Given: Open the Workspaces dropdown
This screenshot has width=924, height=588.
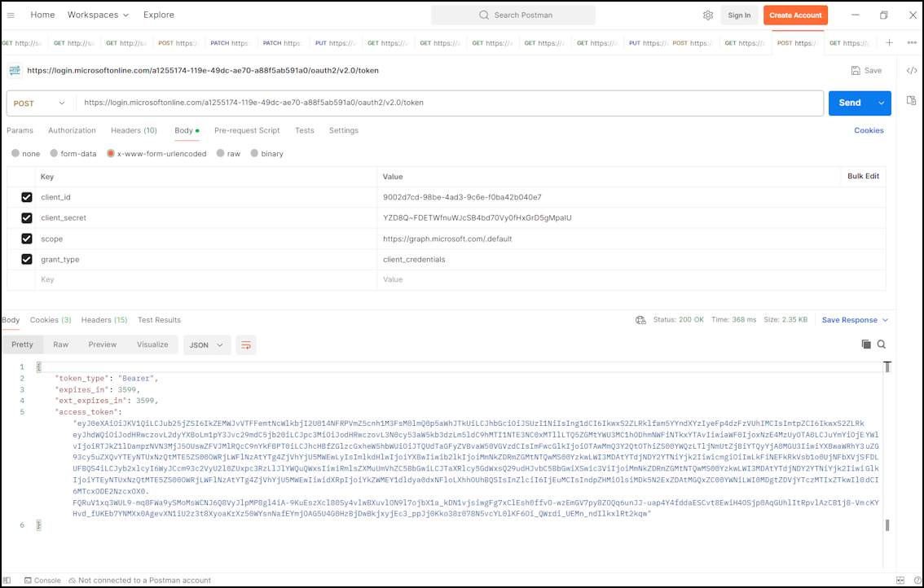Looking at the screenshot, I should [x=98, y=15].
